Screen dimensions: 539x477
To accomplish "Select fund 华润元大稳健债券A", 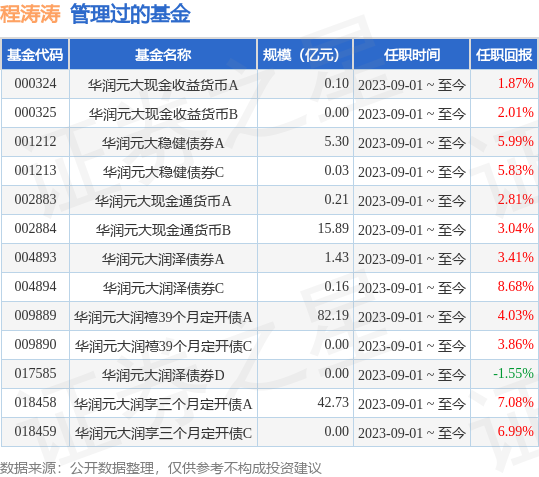I will (163, 143).
